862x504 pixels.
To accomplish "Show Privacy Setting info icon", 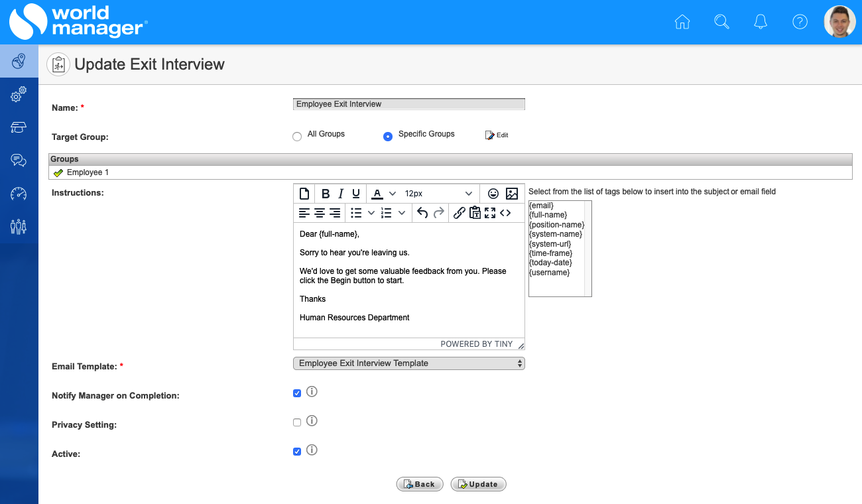I will 312,420.
